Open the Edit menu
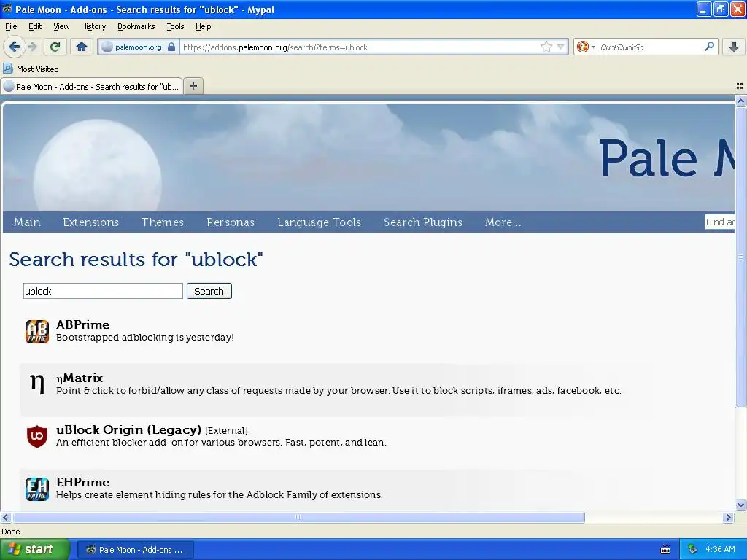The width and height of the screenshot is (747, 560). click(35, 26)
